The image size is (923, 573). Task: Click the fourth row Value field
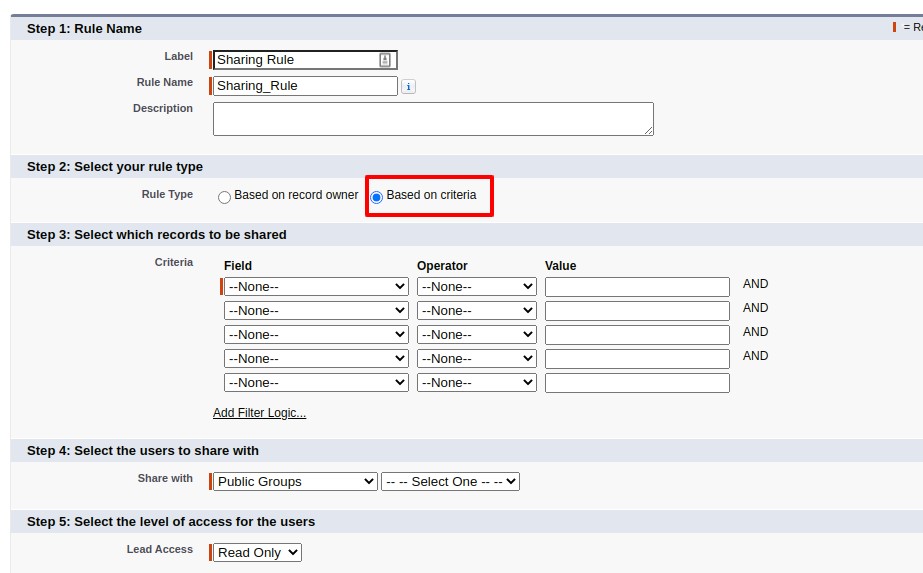[637, 359]
